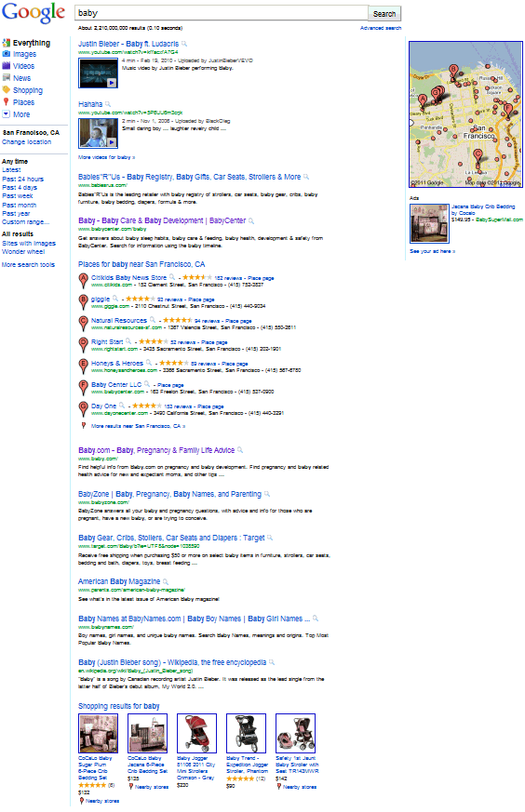525x812 pixels.
Task: Open Nearby stores under Safety 1st stroller
Action: (x=300, y=787)
